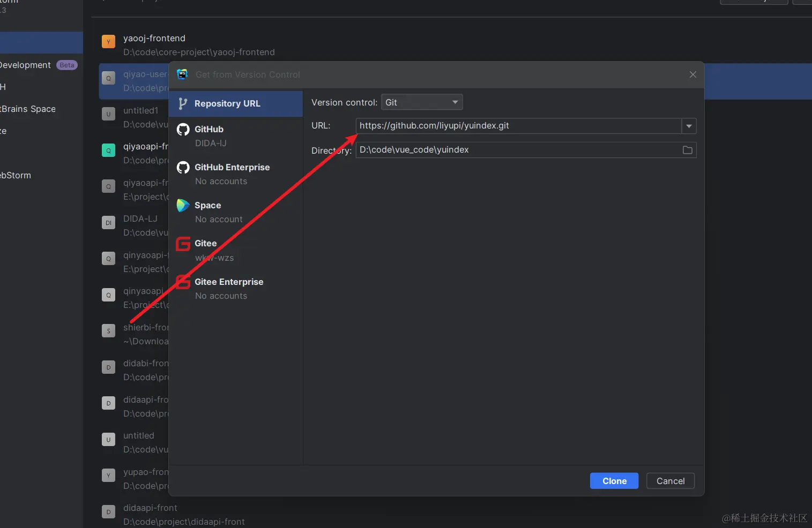Open the yaooj-frontend project entry
Viewport: 812px width, 528px height.
(456, 45)
